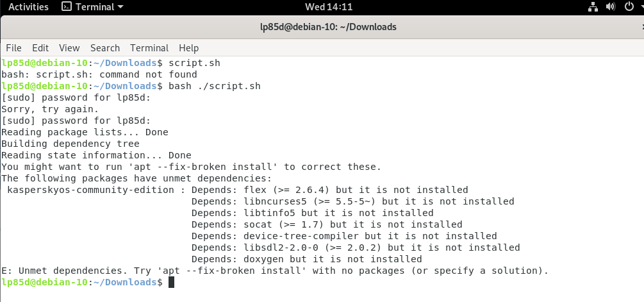The height and width of the screenshot is (302, 644).
Task: Open the View menu
Action: [69, 48]
